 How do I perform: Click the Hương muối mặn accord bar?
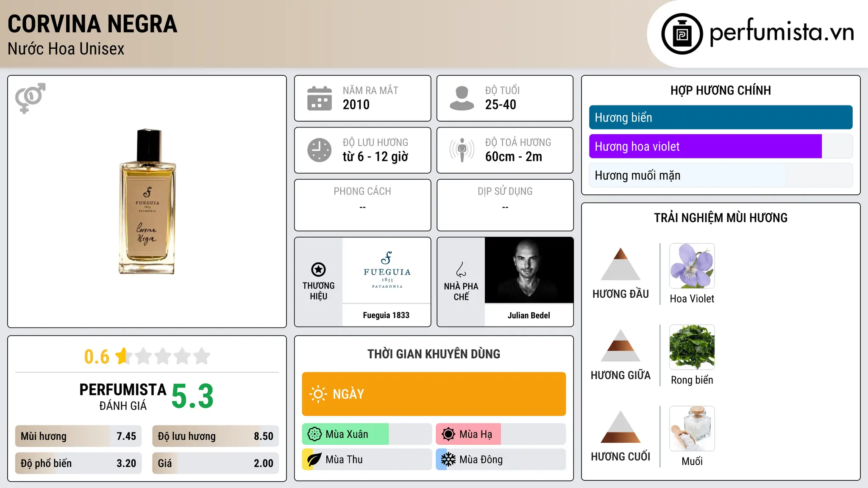[x=721, y=175]
